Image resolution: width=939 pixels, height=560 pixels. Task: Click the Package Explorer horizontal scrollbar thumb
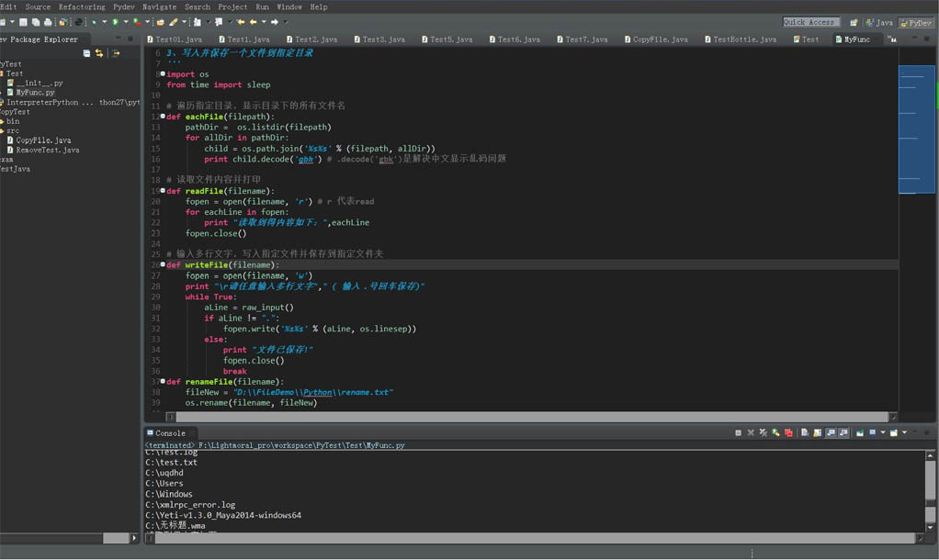coord(116,539)
